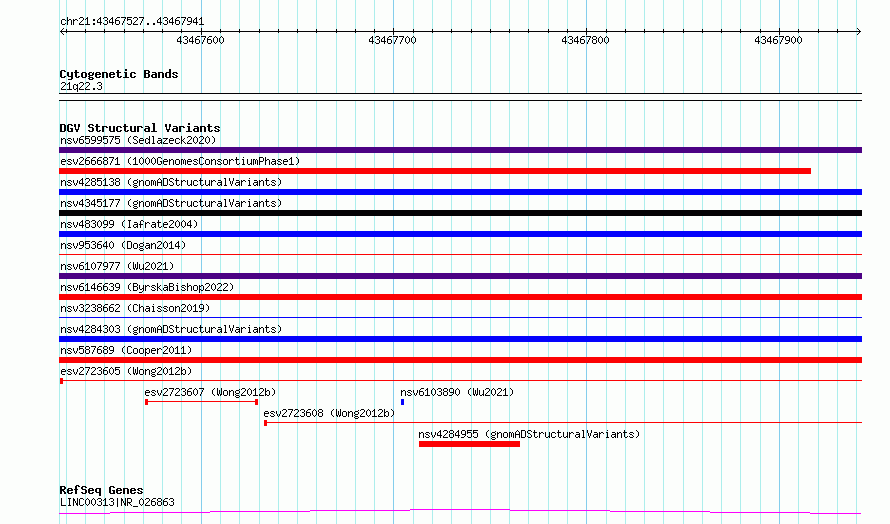Click the ruler's left arrow end
Image resolution: width=890 pixels, height=524 pixels.
(x=62, y=32)
